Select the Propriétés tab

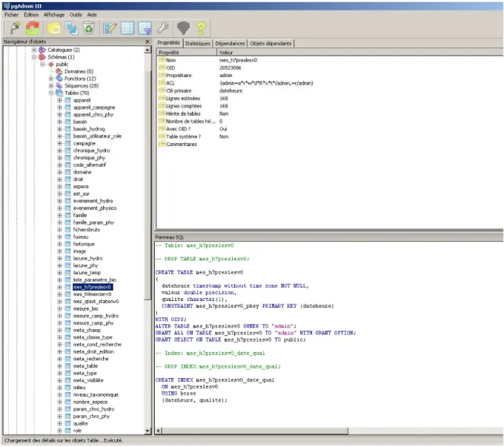[168, 43]
